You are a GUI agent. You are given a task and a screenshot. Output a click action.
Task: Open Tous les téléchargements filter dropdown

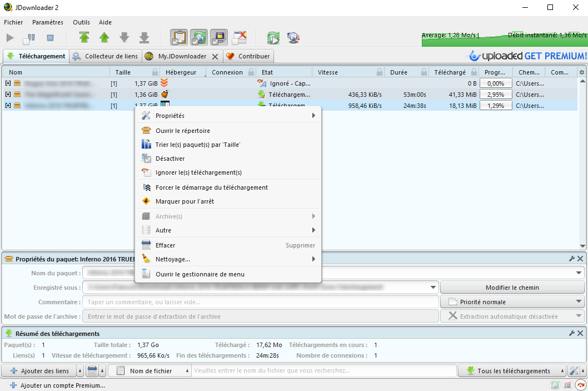tap(512, 371)
